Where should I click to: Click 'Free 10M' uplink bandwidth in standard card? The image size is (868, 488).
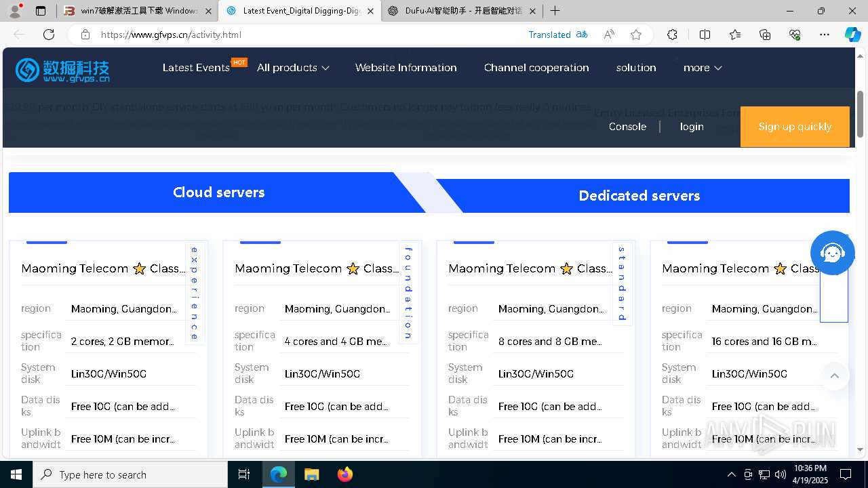(x=550, y=439)
